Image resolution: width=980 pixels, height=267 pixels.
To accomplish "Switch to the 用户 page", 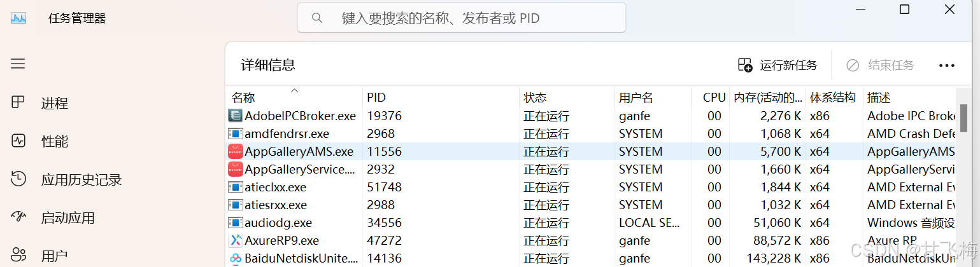I will point(55,256).
